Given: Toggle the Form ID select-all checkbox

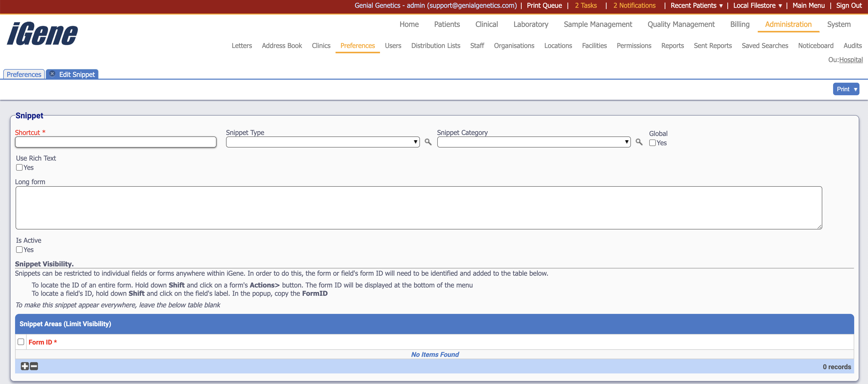Looking at the screenshot, I should [x=21, y=342].
